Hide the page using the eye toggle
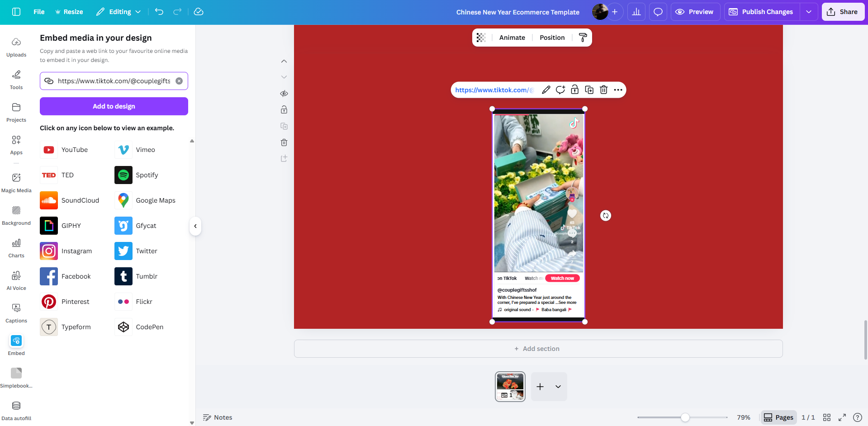The width and height of the screenshot is (868, 426). click(284, 93)
